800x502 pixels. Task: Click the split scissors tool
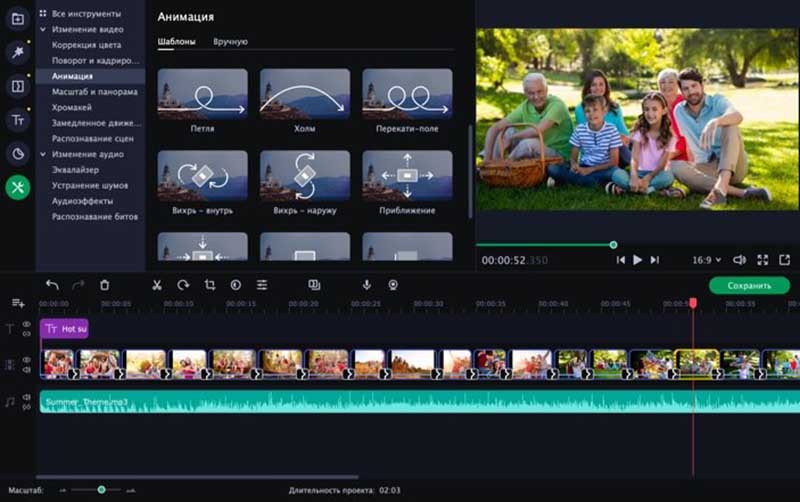(x=157, y=285)
